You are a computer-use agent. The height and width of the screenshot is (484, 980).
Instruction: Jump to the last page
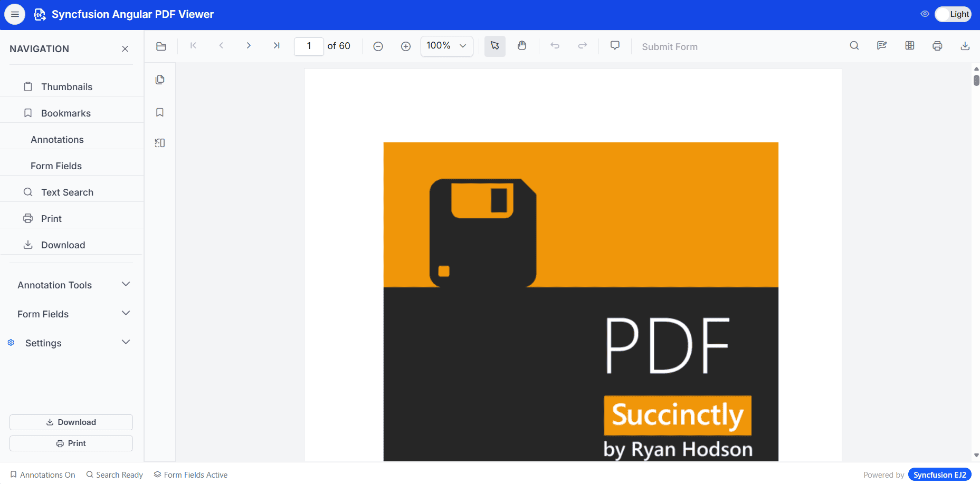(276, 46)
